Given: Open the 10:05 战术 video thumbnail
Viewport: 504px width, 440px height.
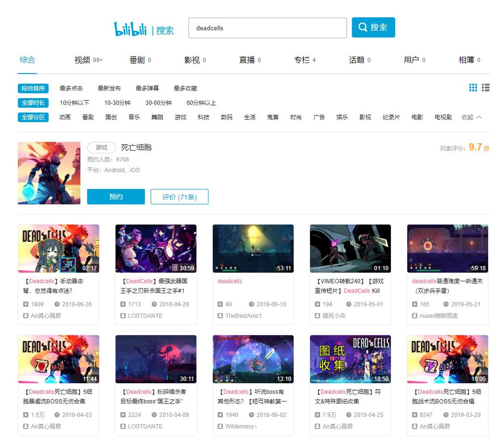Looking at the screenshot, I should pyautogui.click(x=448, y=359).
